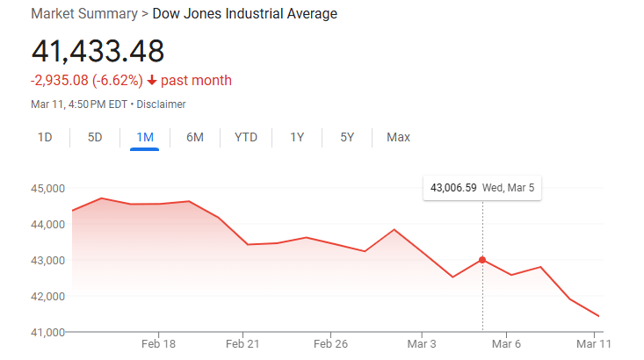
Task: Click the Mar 11 x-axis date label
Action: [593, 342]
